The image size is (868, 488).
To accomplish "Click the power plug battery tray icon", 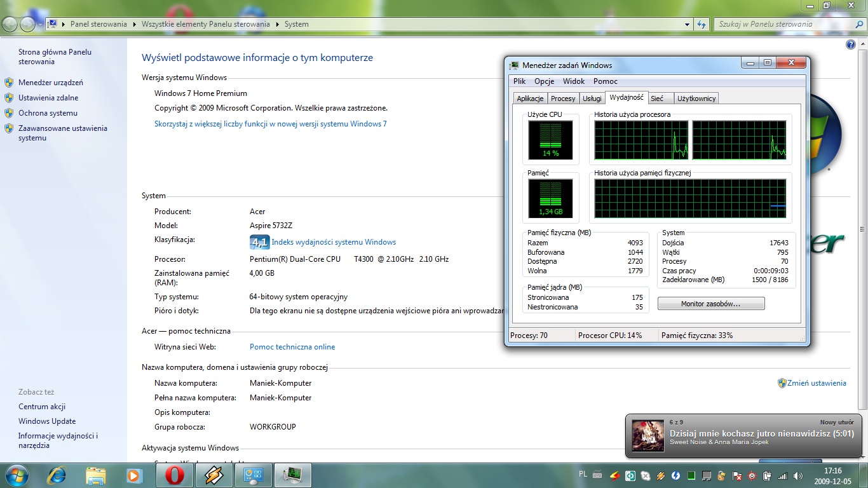I will [767, 475].
